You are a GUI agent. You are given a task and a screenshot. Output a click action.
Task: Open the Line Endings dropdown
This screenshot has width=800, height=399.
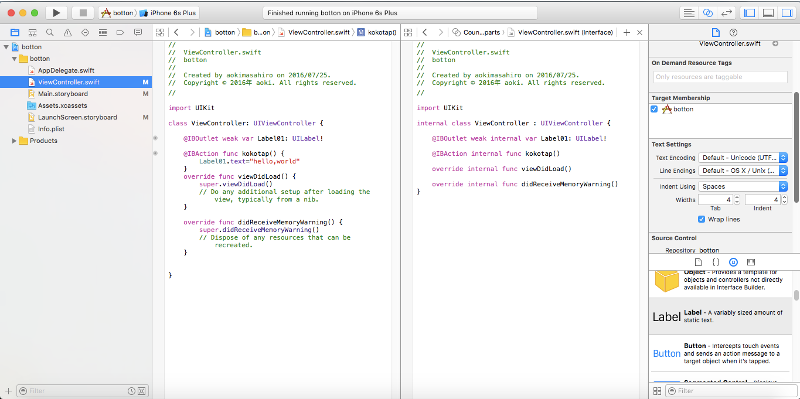[743, 170]
